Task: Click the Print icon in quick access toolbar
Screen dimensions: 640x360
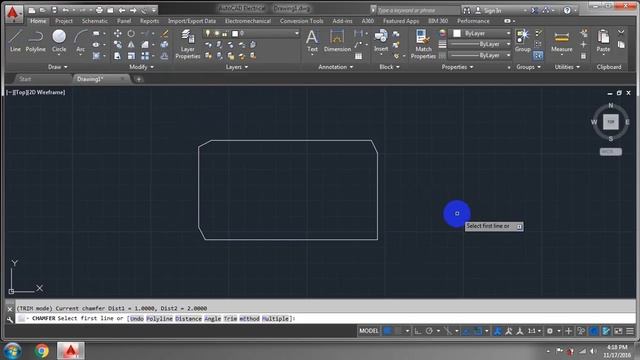Action: pos(99,10)
